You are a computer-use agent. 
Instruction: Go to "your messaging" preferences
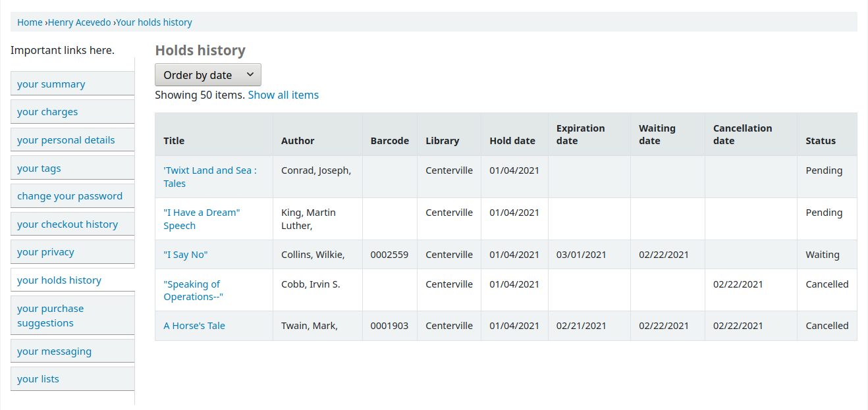click(55, 351)
